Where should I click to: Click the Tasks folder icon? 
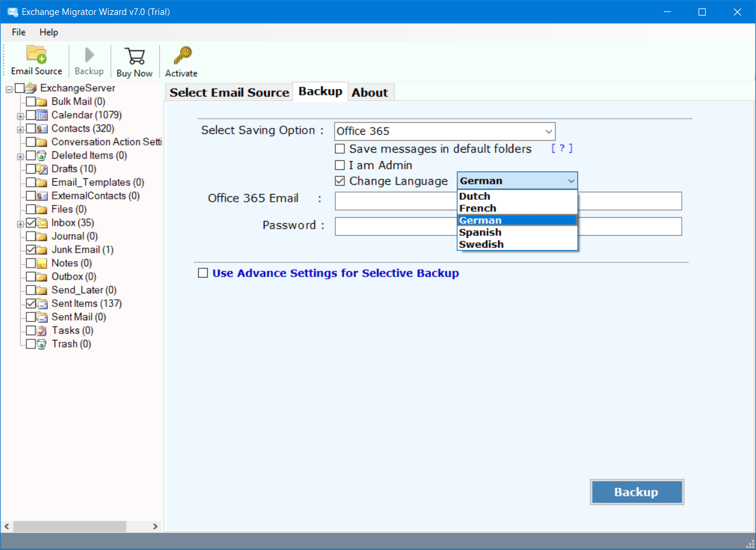(x=42, y=330)
